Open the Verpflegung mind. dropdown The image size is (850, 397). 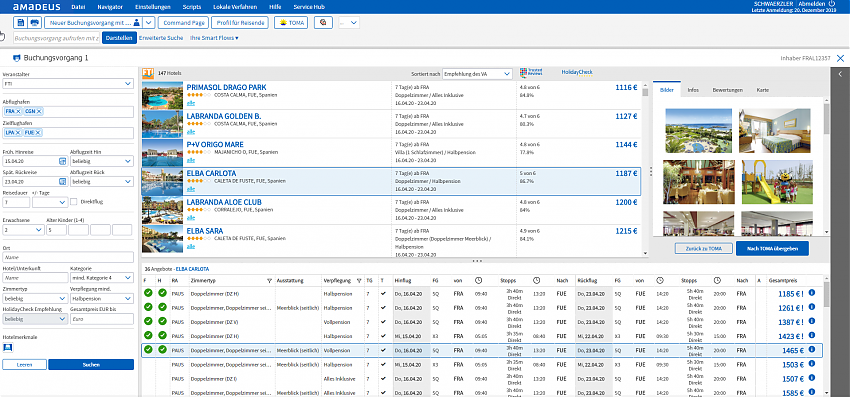point(101,298)
